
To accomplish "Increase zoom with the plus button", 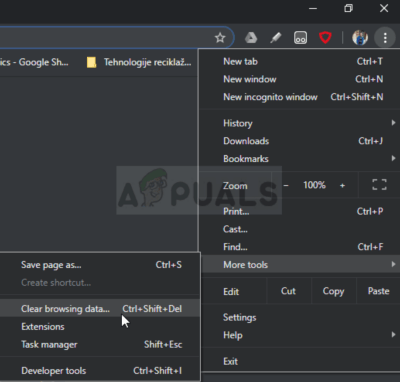I will coord(342,185).
